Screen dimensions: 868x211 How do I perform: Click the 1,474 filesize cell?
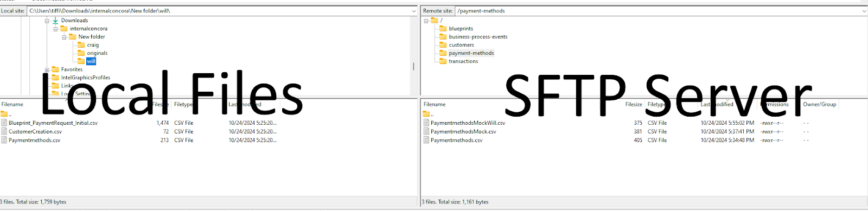click(x=163, y=123)
